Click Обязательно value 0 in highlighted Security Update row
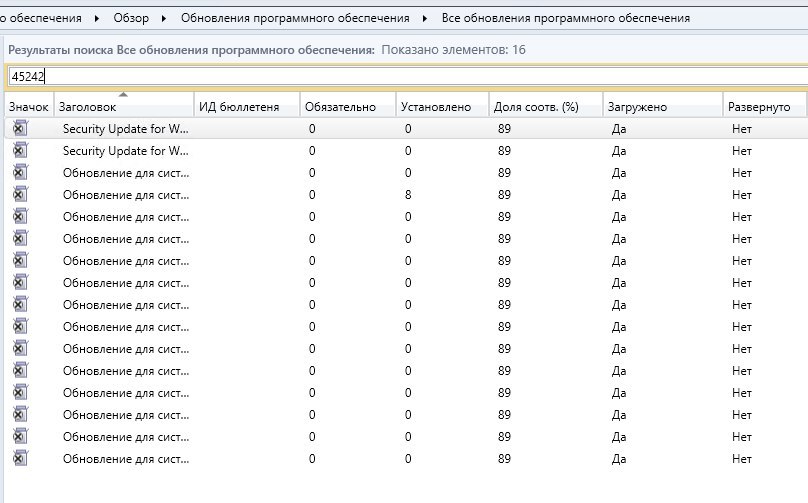 tap(312, 129)
